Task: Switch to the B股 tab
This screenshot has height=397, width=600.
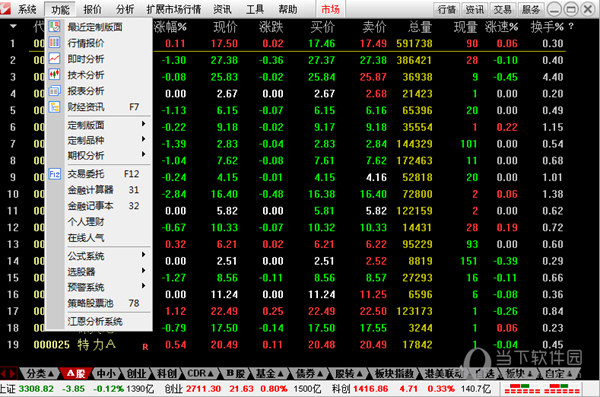Action: [235, 373]
